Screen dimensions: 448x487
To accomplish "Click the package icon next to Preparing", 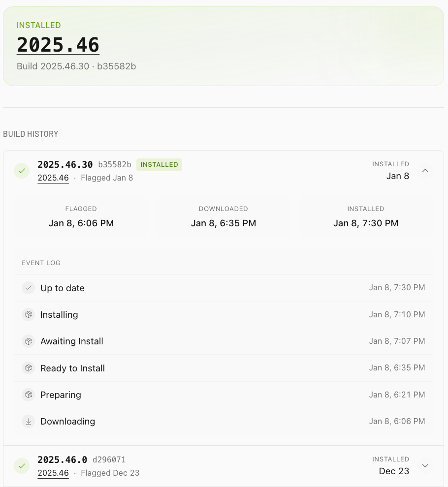I will click(28, 395).
